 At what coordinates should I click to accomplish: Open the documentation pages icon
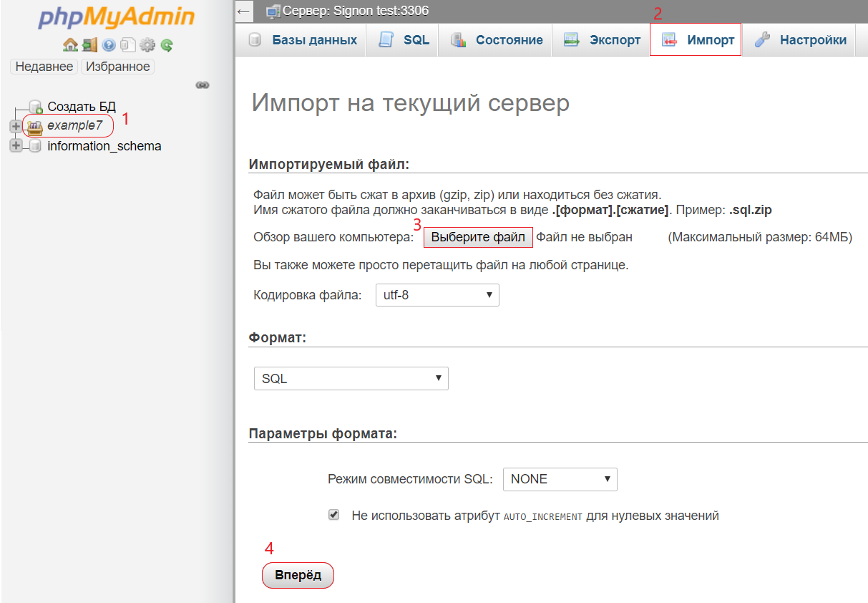click(x=128, y=45)
